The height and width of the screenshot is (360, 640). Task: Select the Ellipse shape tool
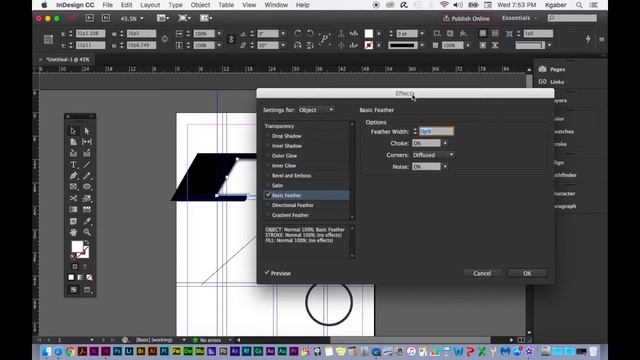pyautogui.click(x=87, y=187)
